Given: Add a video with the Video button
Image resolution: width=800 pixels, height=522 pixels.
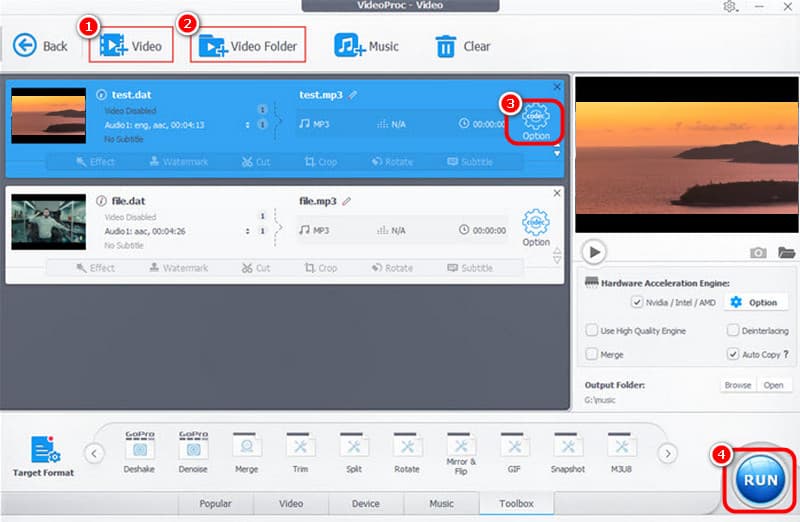Looking at the screenshot, I should (131, 46).
